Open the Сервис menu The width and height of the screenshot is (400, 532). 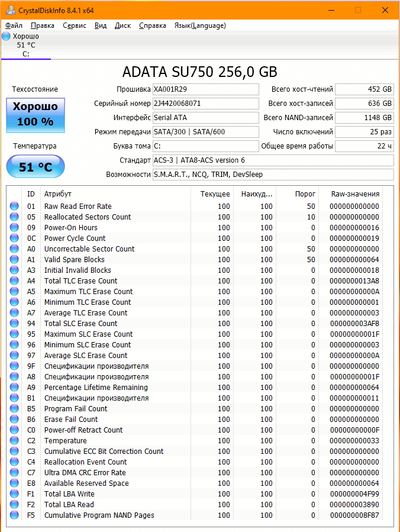[75, 25]
